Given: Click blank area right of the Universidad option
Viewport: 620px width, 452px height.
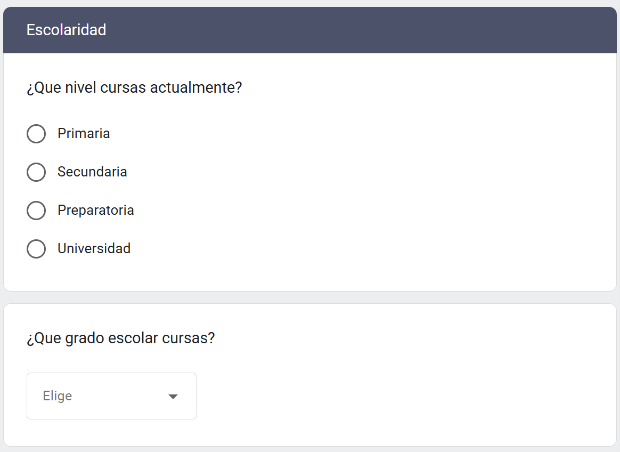Looking at the screenshot, I should coord(356,249).
